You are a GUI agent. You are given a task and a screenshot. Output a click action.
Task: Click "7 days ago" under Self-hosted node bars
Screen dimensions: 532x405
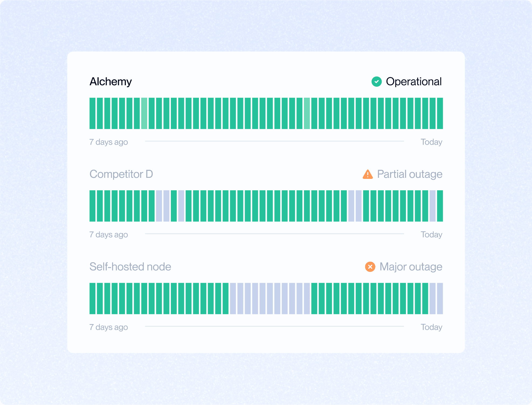(x=109, y=327)
